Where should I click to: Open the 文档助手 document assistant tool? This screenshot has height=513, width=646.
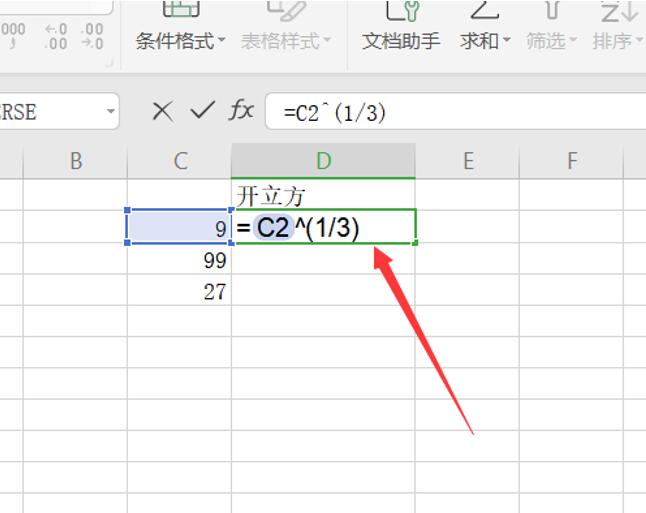pyautogui.click(x=401, y=27)
